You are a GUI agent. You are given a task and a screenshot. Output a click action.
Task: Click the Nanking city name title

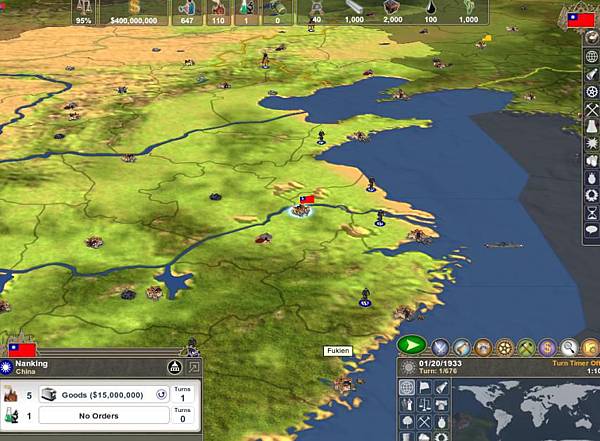[x=31, y=363]
